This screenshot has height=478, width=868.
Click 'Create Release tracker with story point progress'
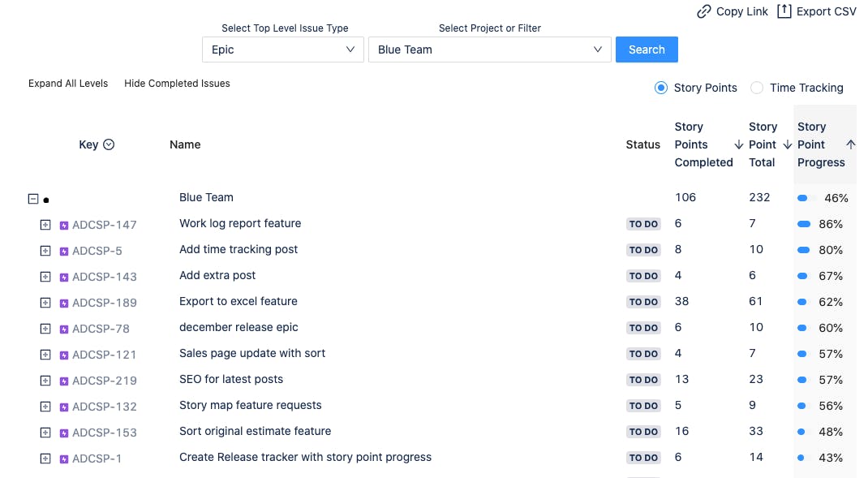click(x=306, y=458)
